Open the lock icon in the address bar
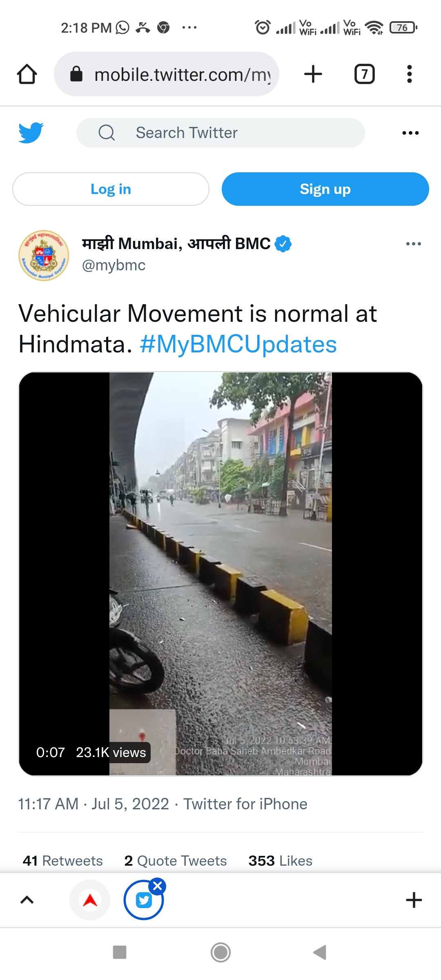Image resolution: width=441 pixels, height=980 pixels. tap(76, 74)
